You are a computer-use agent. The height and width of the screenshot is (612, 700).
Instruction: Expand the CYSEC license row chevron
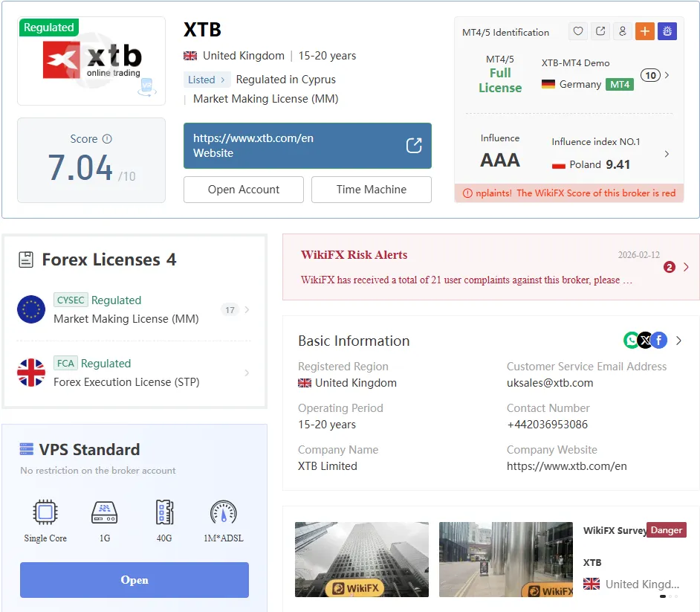click(247, 309)
